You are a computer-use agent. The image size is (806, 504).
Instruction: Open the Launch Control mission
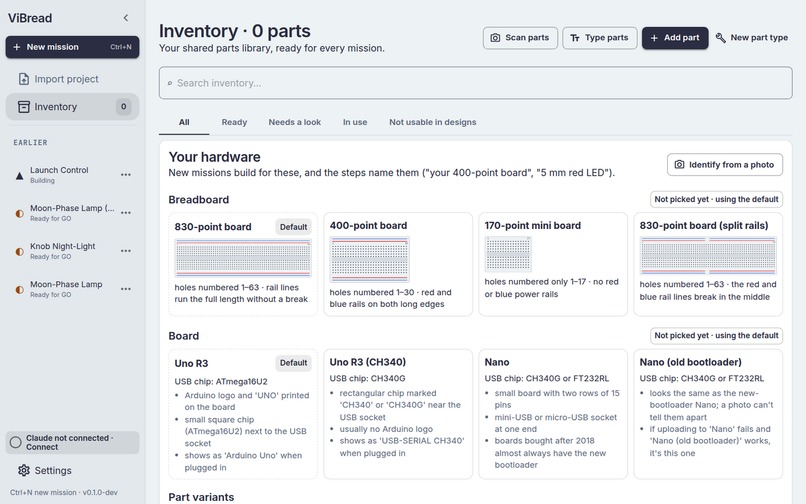coord(72,175)
